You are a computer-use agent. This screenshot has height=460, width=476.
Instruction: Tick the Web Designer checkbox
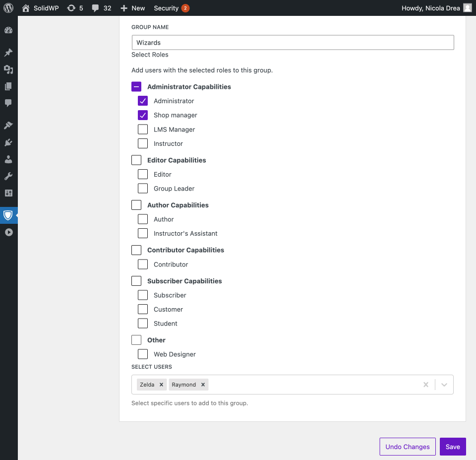tap(143, 354)
